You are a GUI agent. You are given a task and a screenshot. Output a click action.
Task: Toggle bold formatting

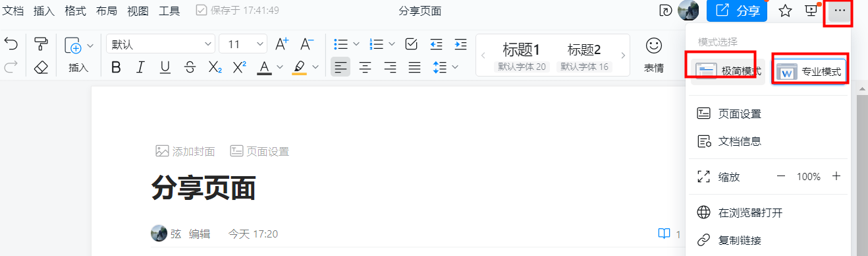tap(116, 67)
